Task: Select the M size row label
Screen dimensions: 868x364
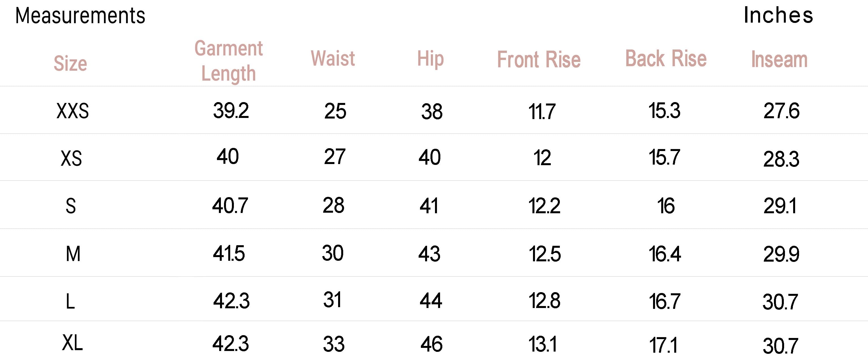Action: point(73,254)
